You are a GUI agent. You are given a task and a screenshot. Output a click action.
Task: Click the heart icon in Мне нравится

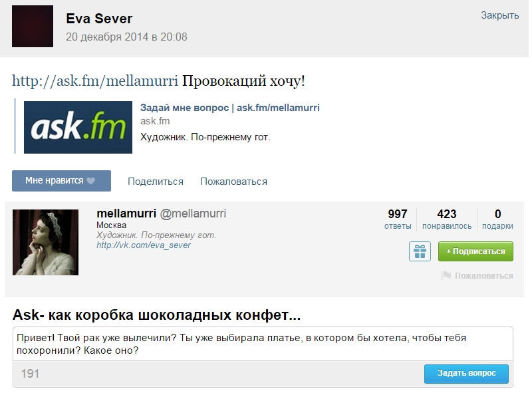[x=91, y=181]
